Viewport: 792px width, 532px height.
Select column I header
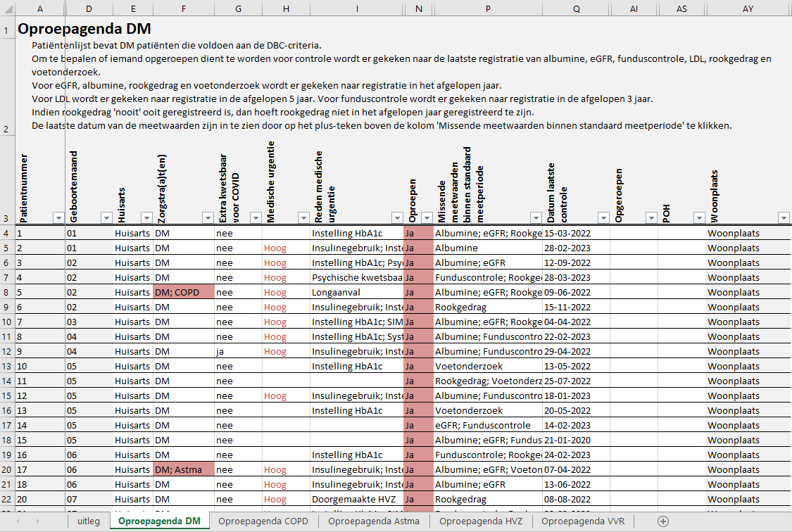pyautogui.click(x=357, y=8)
